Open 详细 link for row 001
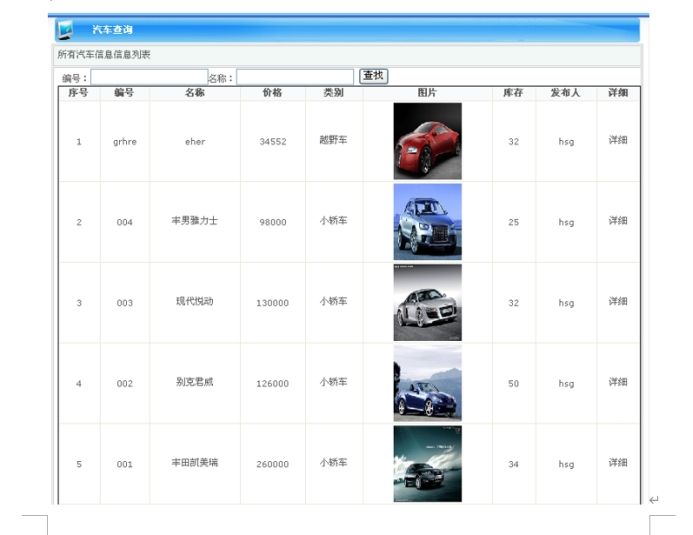693x535 pixels. pyautogui.click(x=618, y=463)
